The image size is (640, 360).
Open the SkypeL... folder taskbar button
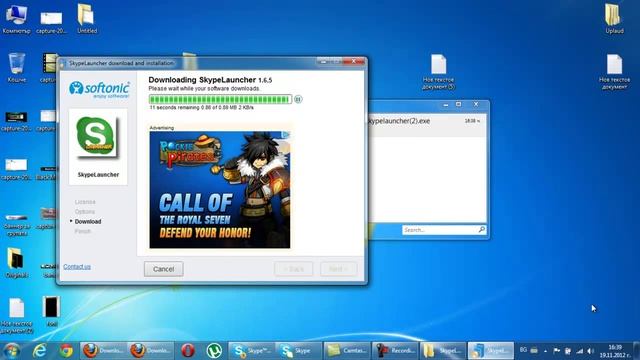pyautogui.click(x=443, y=351)
